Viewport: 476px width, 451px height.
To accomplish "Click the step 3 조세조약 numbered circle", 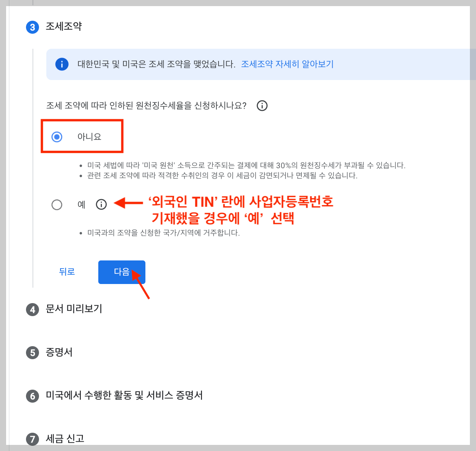I will [x=32, y=27].
